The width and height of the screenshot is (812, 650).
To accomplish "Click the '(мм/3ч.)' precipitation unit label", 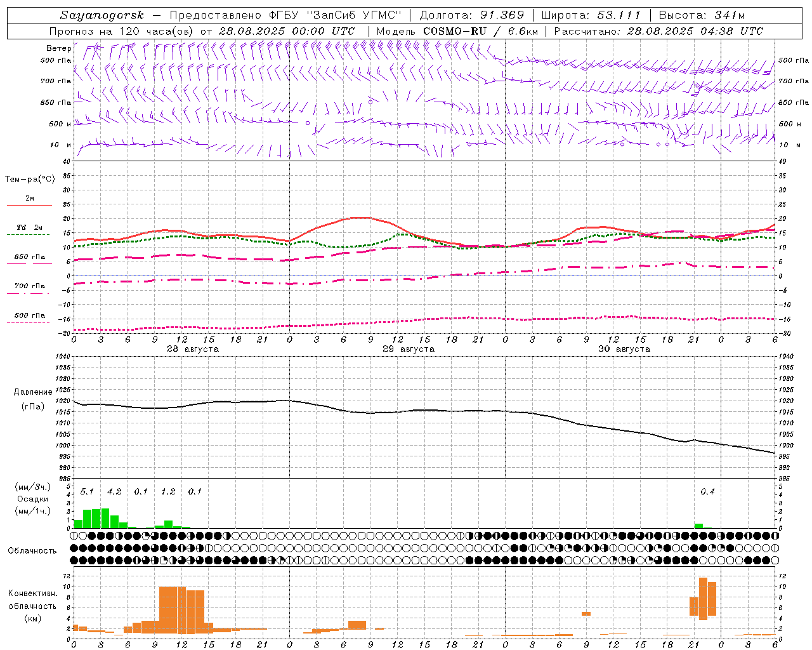I will click(32, 487).
